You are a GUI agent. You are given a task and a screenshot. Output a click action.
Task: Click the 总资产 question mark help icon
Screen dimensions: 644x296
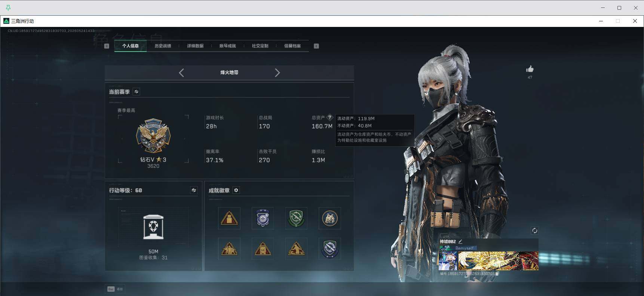point(329,117)
